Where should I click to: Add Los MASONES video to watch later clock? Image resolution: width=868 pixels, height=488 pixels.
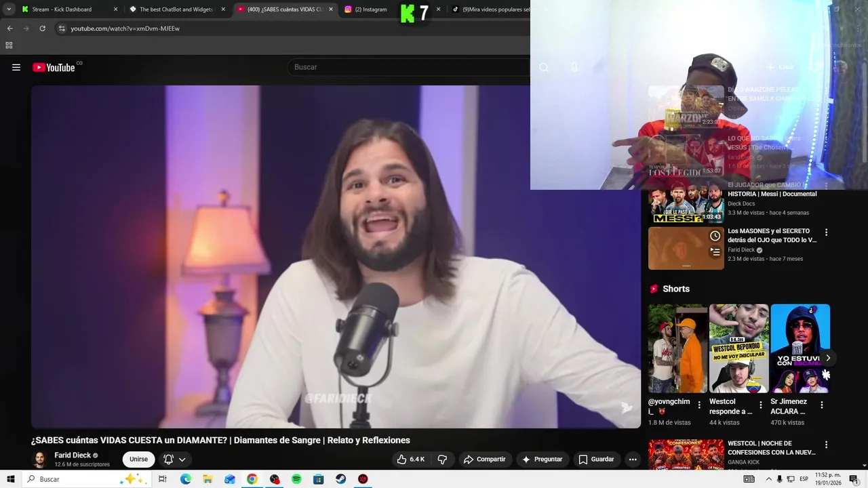pyautogui.click(x=715, y=236)
